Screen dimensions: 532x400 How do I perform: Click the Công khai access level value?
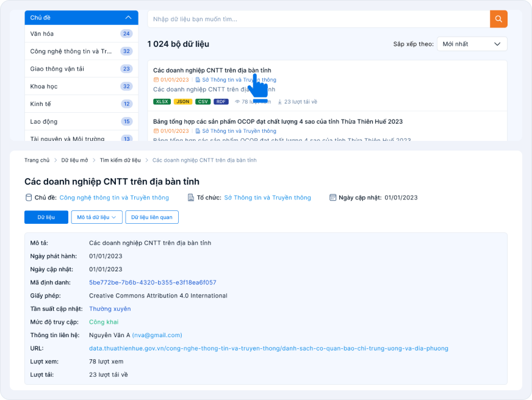104,322
